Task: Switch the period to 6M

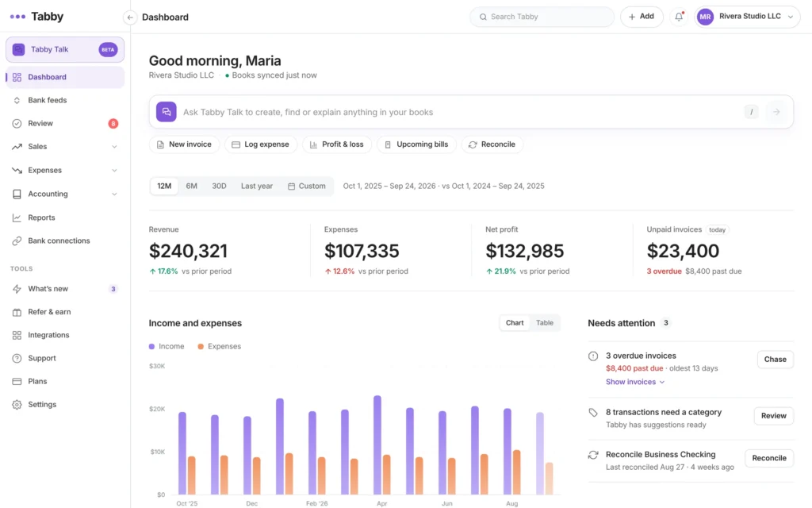Action: coord(192,186)
